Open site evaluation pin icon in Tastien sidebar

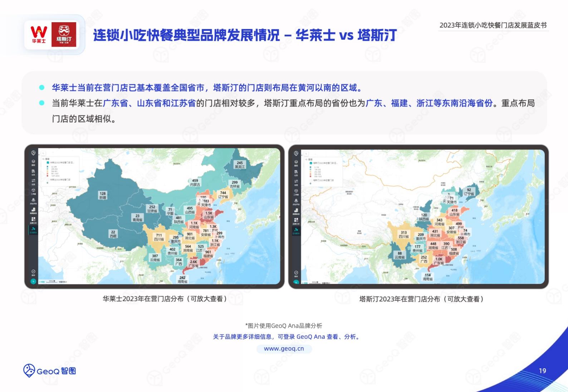point(296,200)
